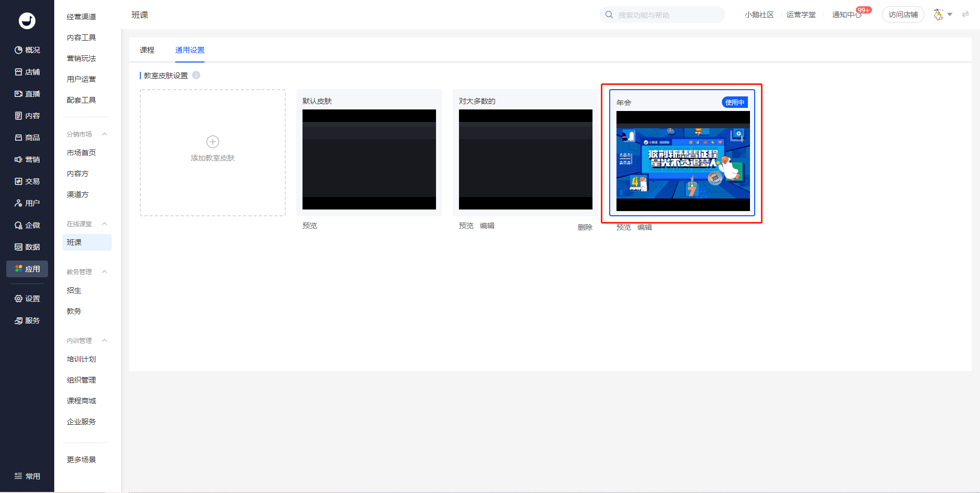
Task: Focus the 搜索功能与帮助 search field
Action: (x=662, y=15)
